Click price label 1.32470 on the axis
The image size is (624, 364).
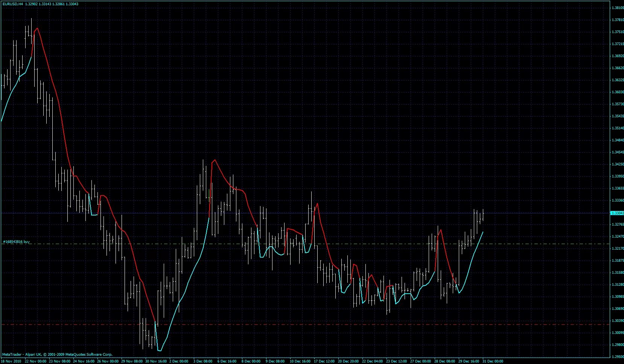tap(618, 237)
